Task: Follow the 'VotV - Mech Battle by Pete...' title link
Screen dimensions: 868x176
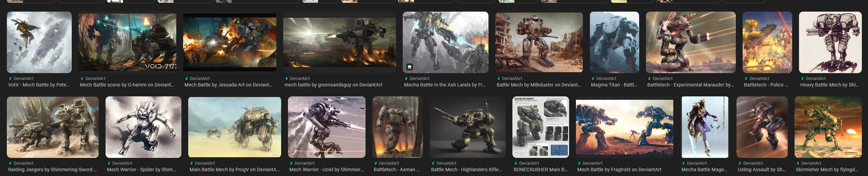Action: click(x=39, y=85)
